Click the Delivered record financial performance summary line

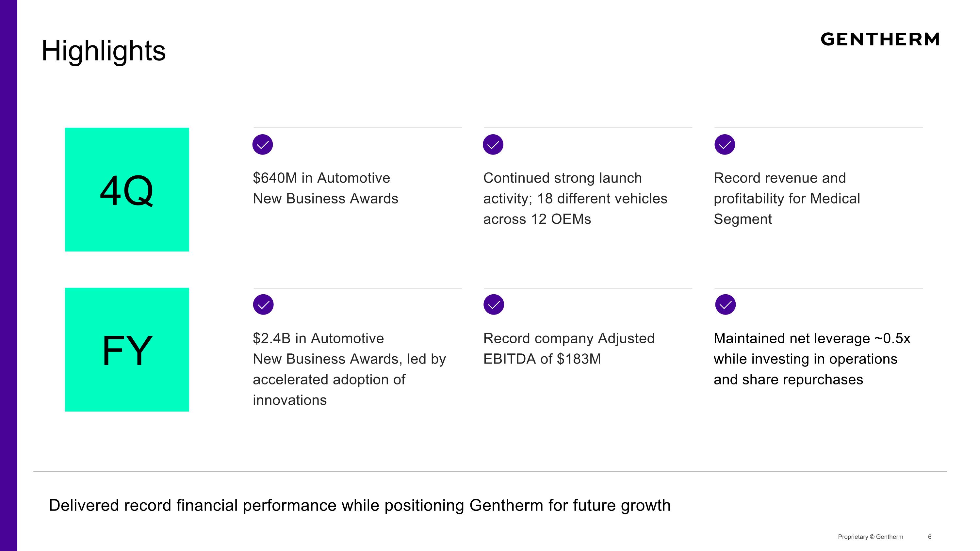360,505
